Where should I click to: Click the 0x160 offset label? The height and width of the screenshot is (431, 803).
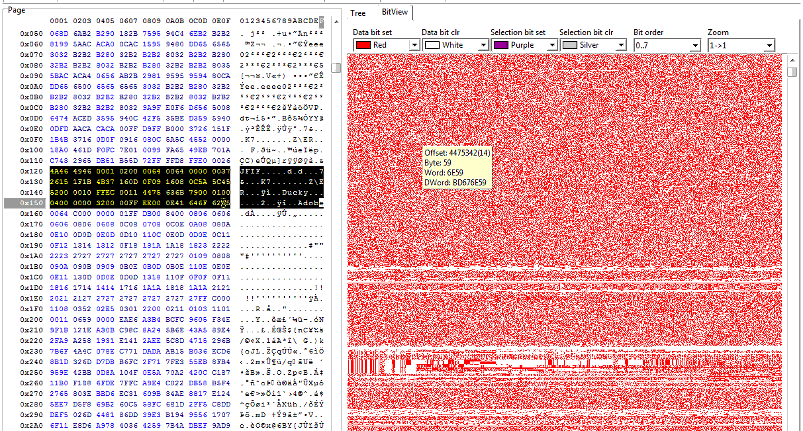click(x=31, y=213)
